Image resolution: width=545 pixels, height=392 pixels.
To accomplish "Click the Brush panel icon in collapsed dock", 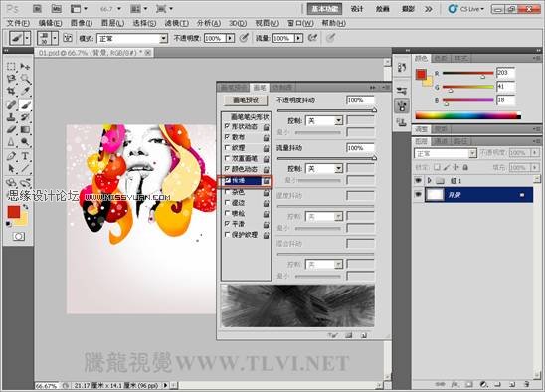I will [402, 106].
